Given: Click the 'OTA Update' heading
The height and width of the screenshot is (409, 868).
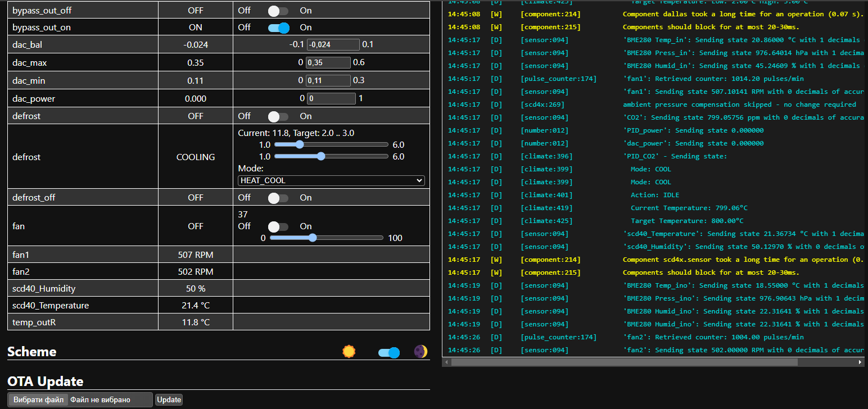Looking at the screenshot, I should point(46,381).
